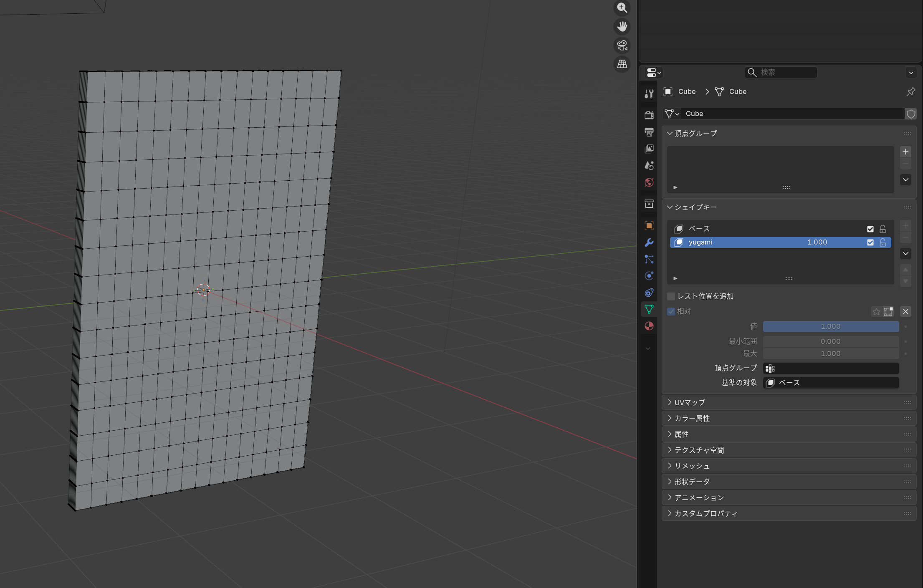Enable the レスト位置を追加 checkbox
This screenshot has width=923, height=588.
coord(671,296)
